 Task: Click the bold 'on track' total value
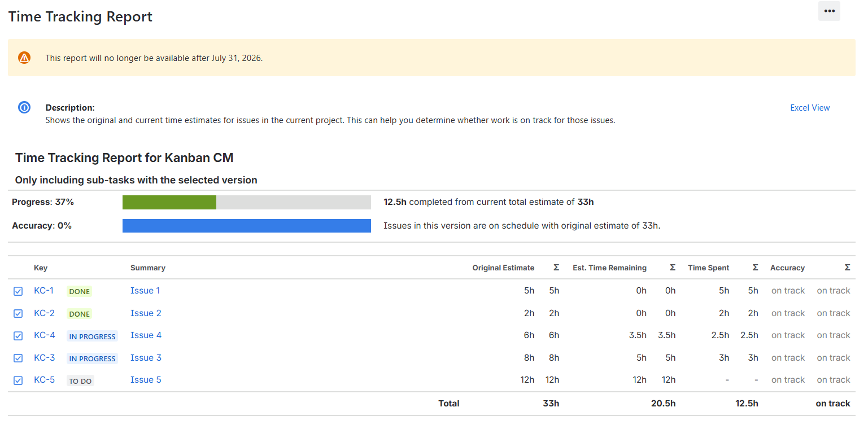[x=833, y=403]
